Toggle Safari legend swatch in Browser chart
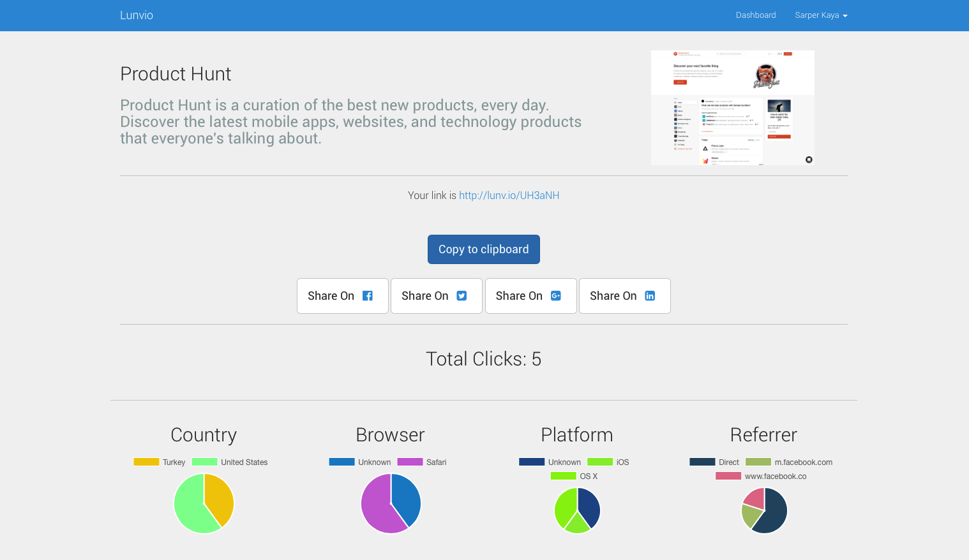This screenshot has width=969, height=560. [x=410, y=462]
